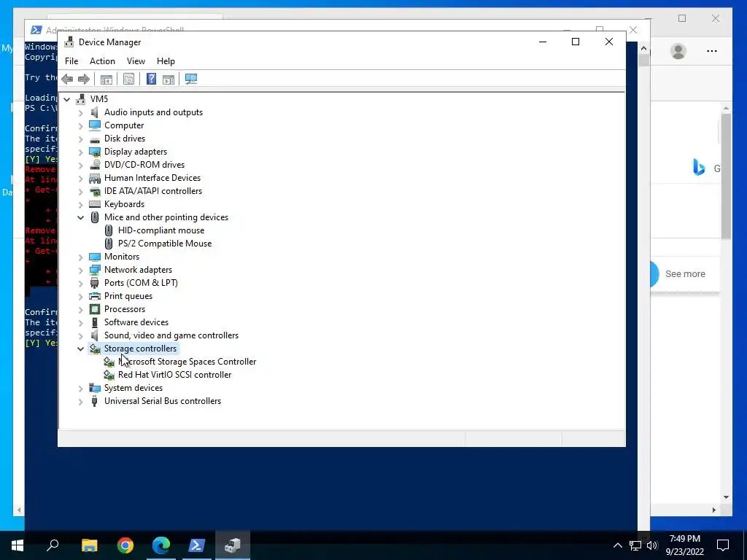Click the taskbar search magnifier icon

click(53, 545)
